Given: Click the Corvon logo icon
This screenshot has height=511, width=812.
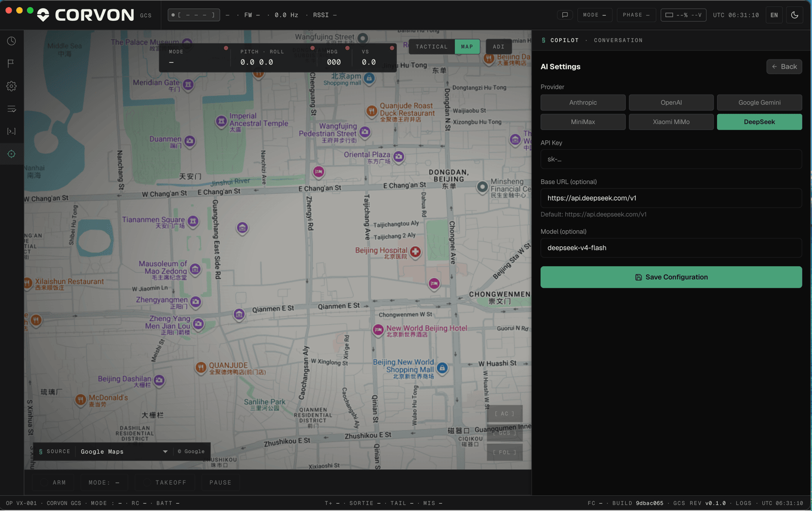Looking at the screenshot, I should click(44, 15).
